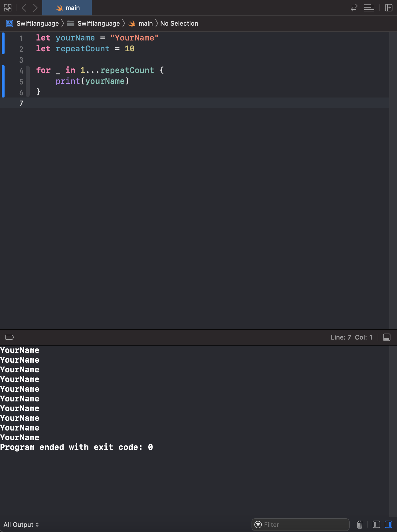The width and height of the screenshot is (397, 532).
Task: Click line number 1 in gutter
Action: pyautogui.click(x=21, y=38)
